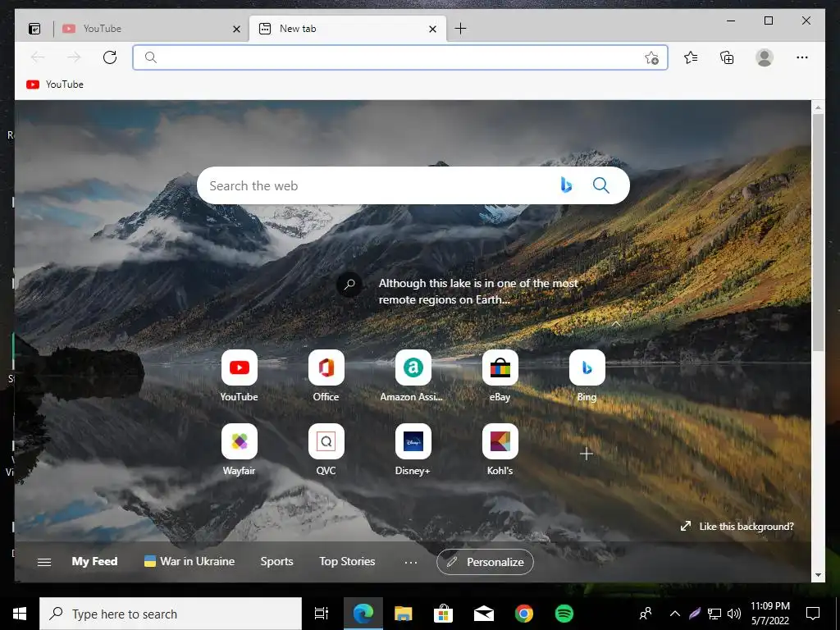Screen dimensions: 840x630
Task: Click the image info magnifier icon
Action: click(x=349, y=285)
